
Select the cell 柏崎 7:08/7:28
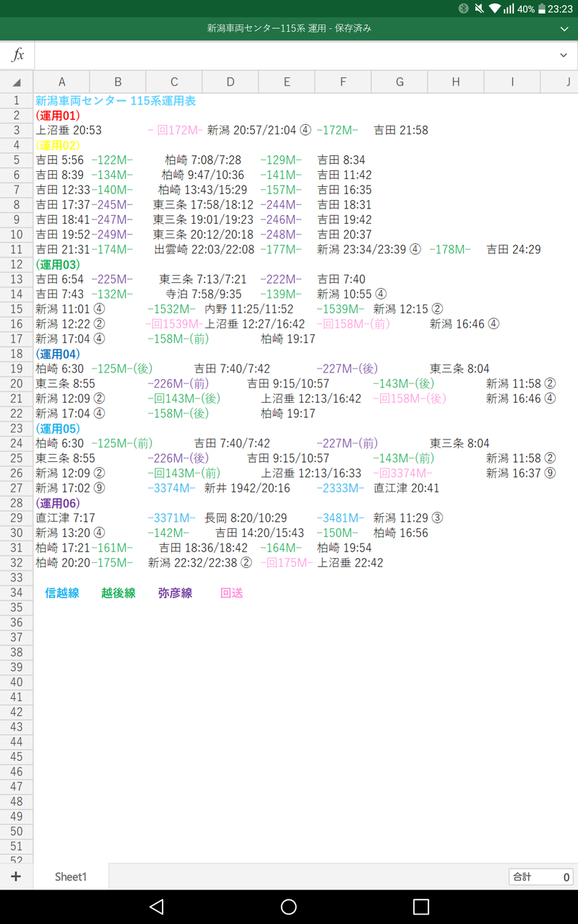click(x=203, y=160)
